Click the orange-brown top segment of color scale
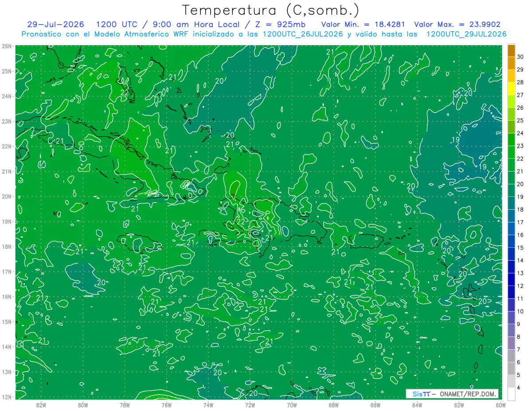532x411 pixels. pyautogui.click(x=511, y=51)
